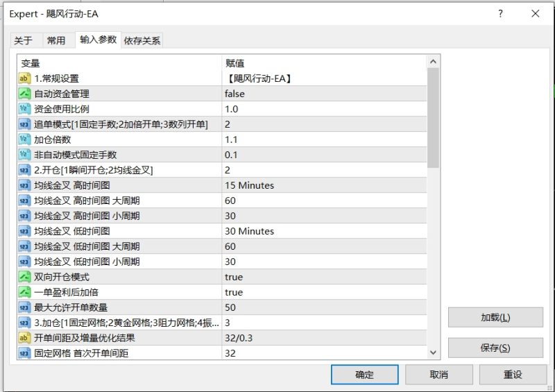Edit the 3.加仓 row value 3

[324, 322]
